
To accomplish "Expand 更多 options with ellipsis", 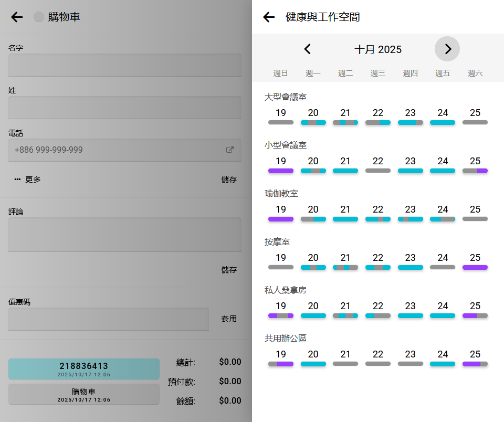I will tap(28, 180).
